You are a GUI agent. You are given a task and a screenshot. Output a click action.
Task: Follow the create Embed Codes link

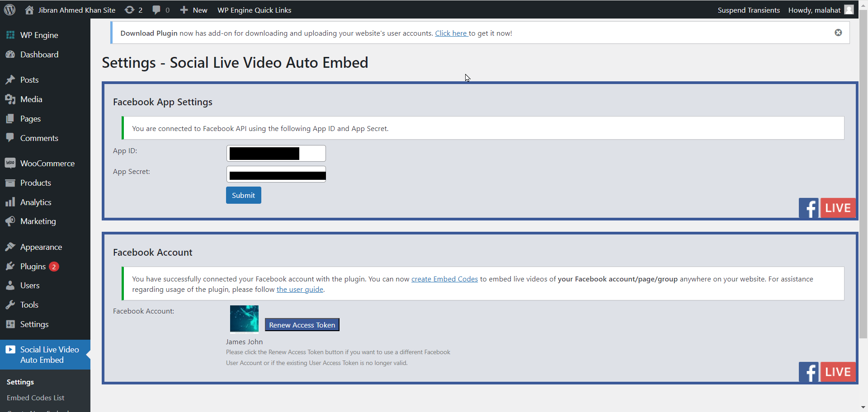(x=444, y=279)
